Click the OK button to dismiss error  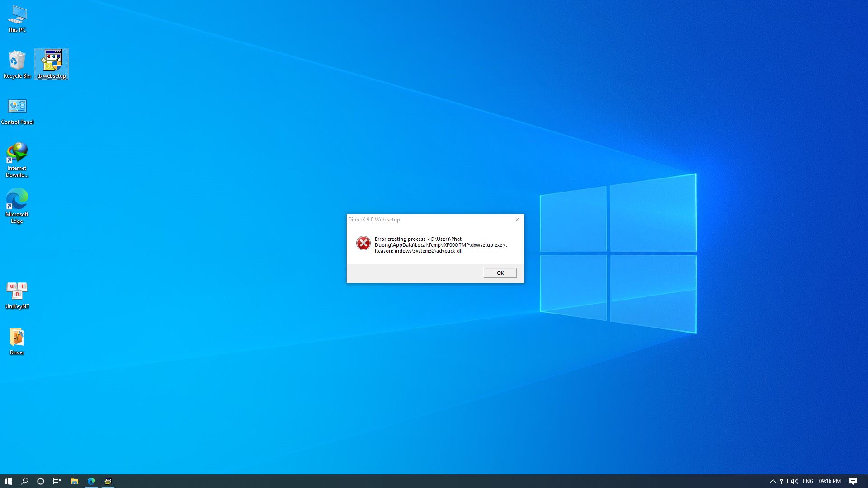click(x=500, y=272)
